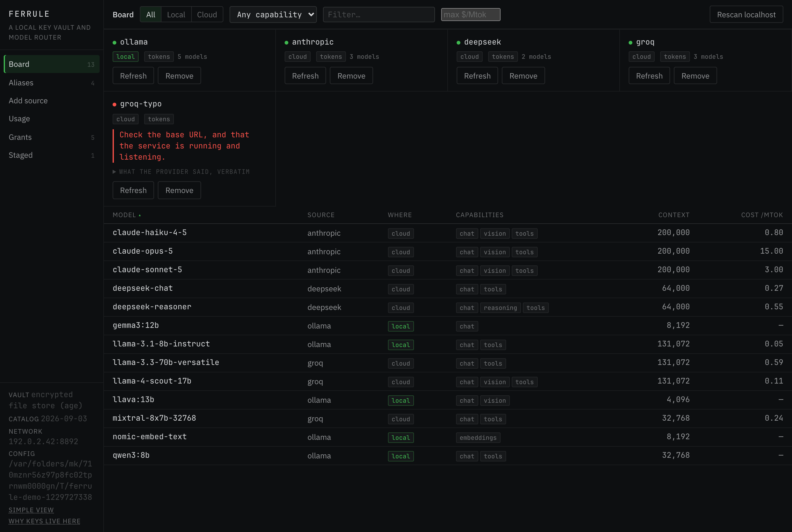Select the All segment in board filter
The image size is (792, 532).
pos(151,15)
